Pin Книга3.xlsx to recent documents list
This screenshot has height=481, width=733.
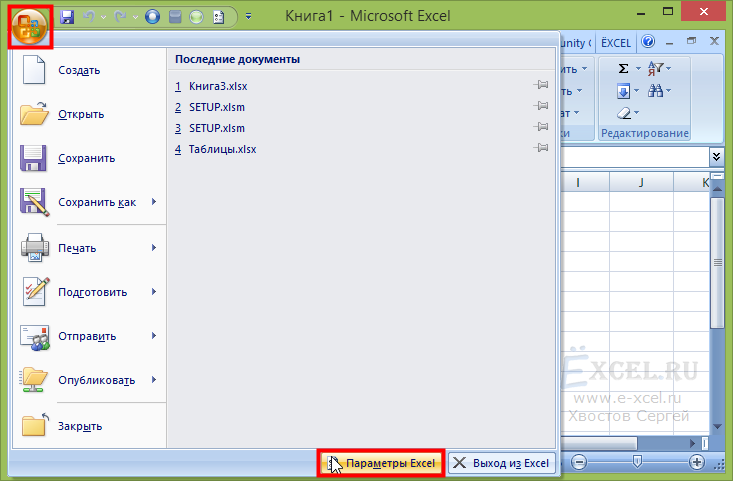point(541,85)
